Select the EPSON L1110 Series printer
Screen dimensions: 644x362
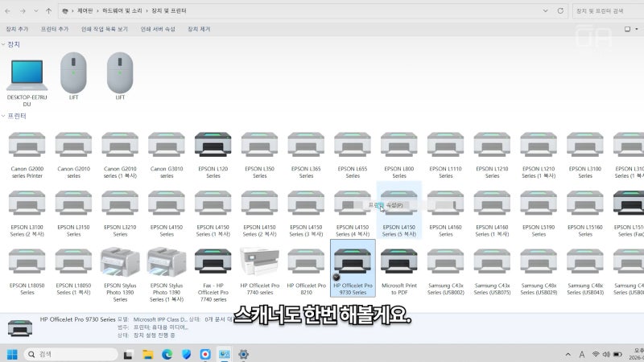point(446,154)
